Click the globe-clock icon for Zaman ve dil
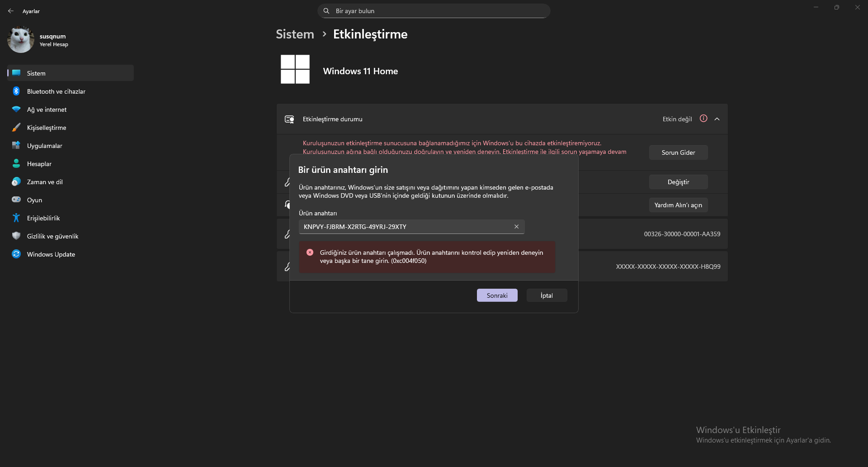Screen dimensions: 868x467 point(16,181)
